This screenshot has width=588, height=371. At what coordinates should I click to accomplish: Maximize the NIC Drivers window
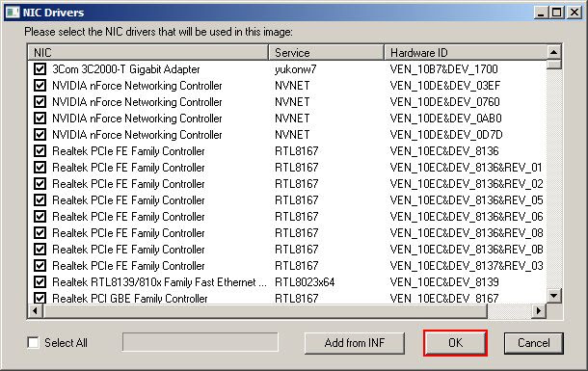click(x=557, y=13)
